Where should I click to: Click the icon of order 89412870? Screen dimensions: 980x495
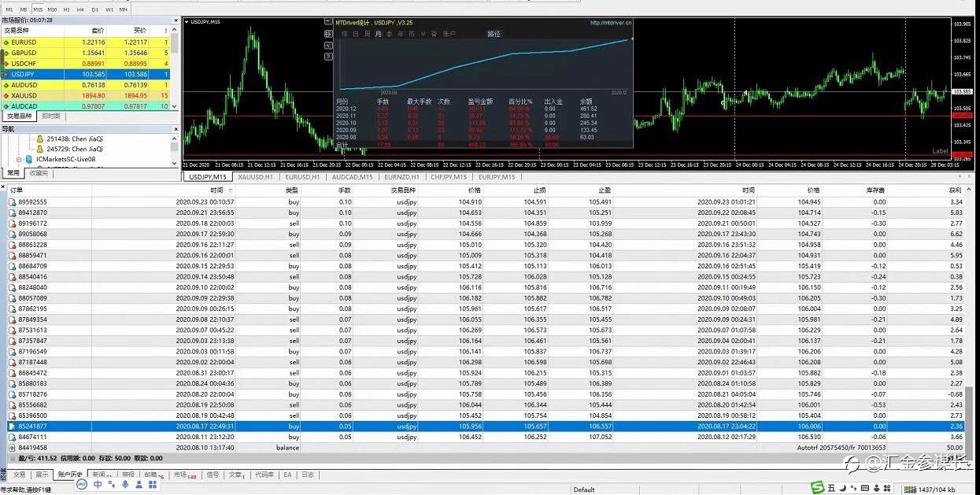coord(12,212)
